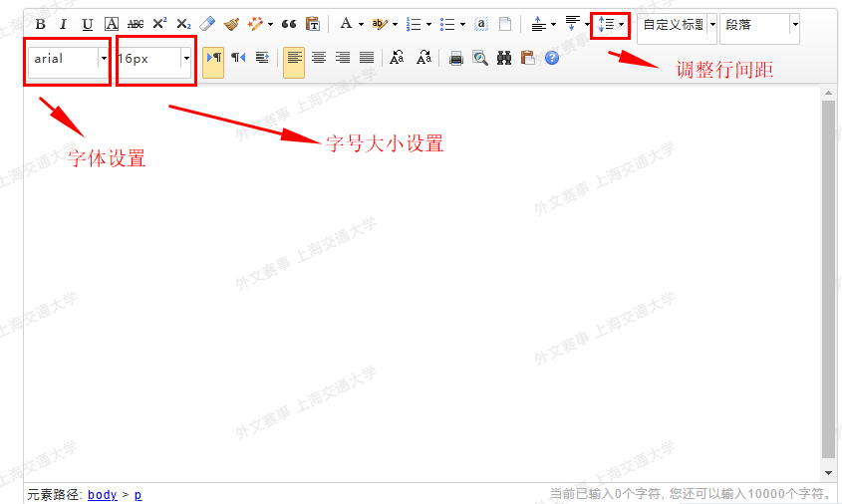Click the editor vertical scrollbar
This screenshot has width=842, height=504.
point(828,279)
